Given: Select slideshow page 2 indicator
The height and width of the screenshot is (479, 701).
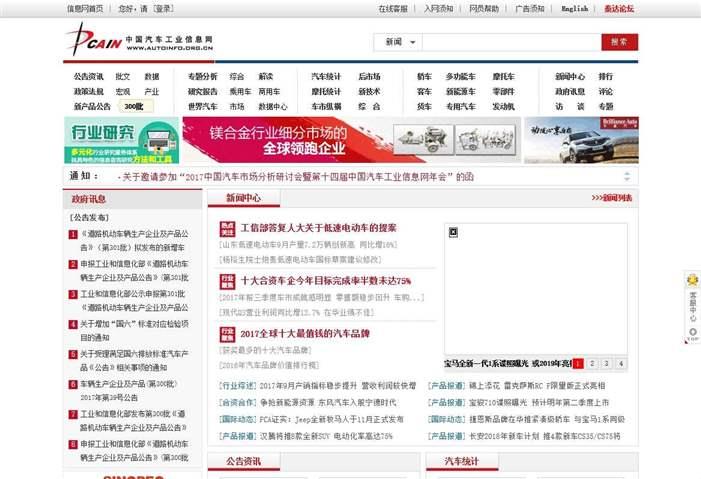Looking at the screenshot, I should pos(591,363).
